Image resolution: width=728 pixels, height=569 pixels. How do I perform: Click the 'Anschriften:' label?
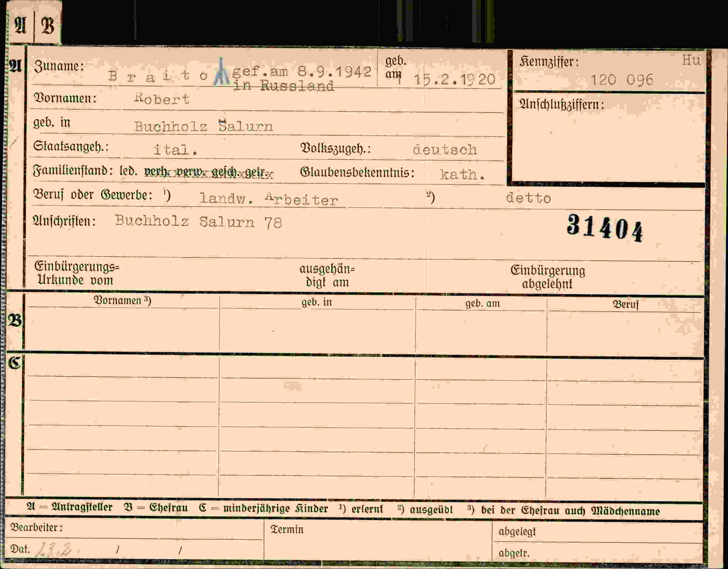64,221
